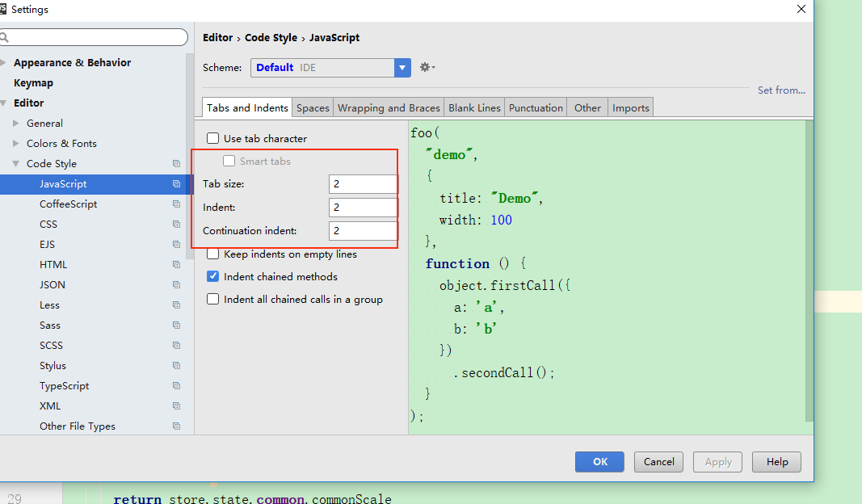Switch to the Imports tab
Screen dimensions: 862x504
[x=631, y=107]
